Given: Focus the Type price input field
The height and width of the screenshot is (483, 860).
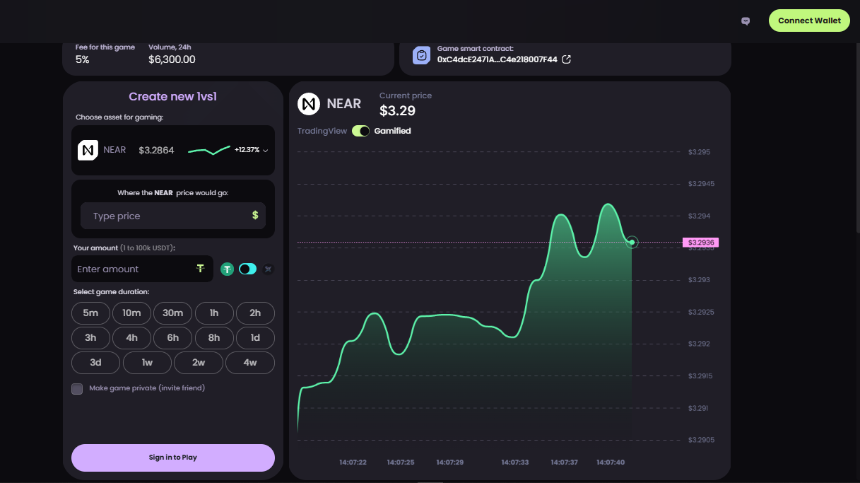Looking at the screenshot, I should click(x=173, y=215).
